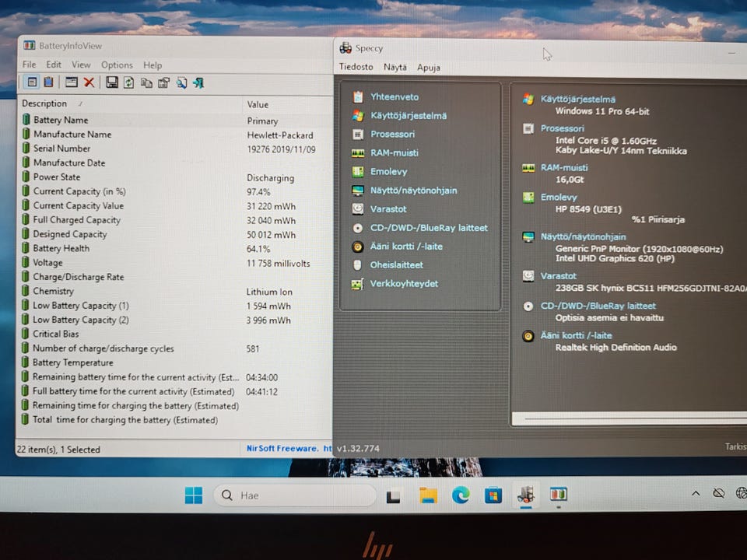Open the View menu in BatteryInfoView
This screenshot has width=747, height=560.
[x=81, y=65]
